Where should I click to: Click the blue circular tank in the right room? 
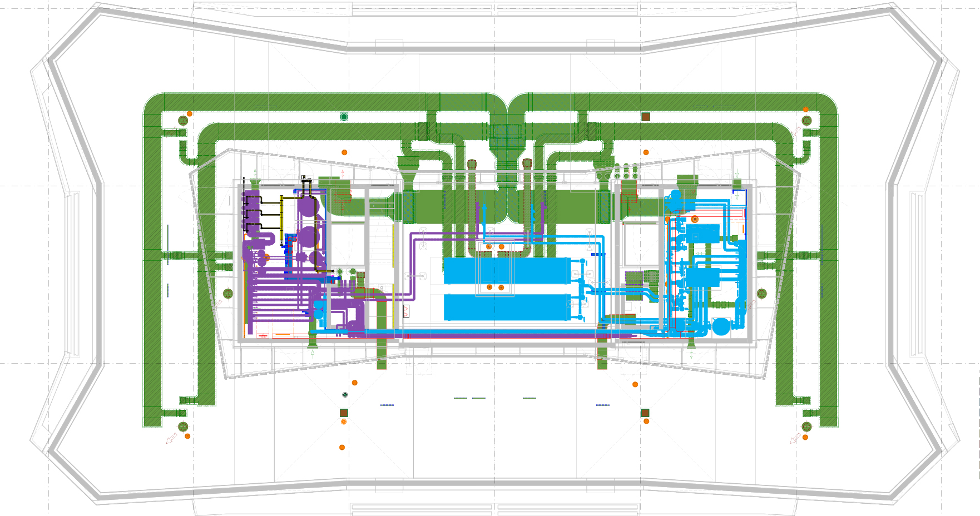[x=721, y=326]
